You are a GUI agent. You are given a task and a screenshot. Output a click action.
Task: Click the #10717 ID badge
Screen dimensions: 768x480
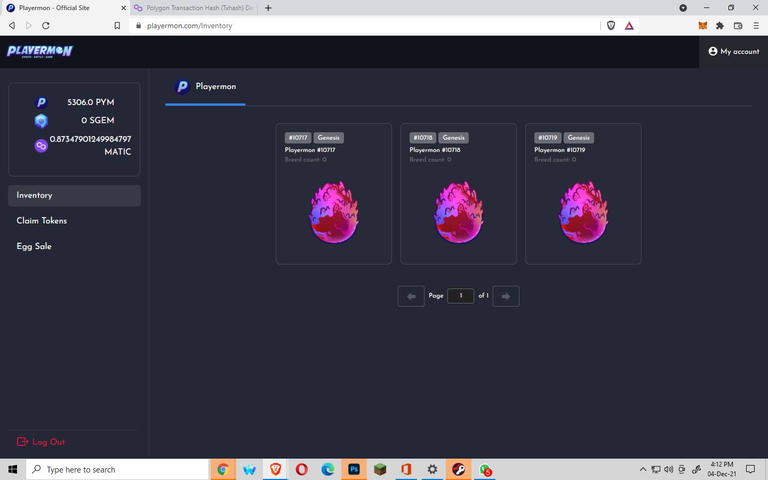click(x=298, y=138)
